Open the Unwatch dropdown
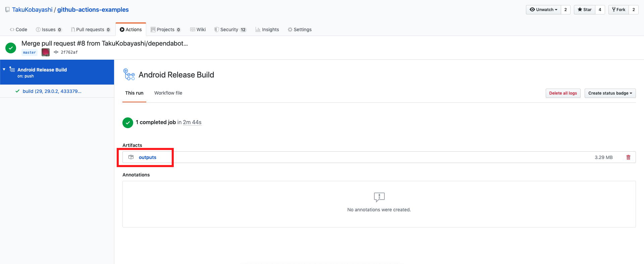Viewport: 644px width, 264px height. click(543, 10)
